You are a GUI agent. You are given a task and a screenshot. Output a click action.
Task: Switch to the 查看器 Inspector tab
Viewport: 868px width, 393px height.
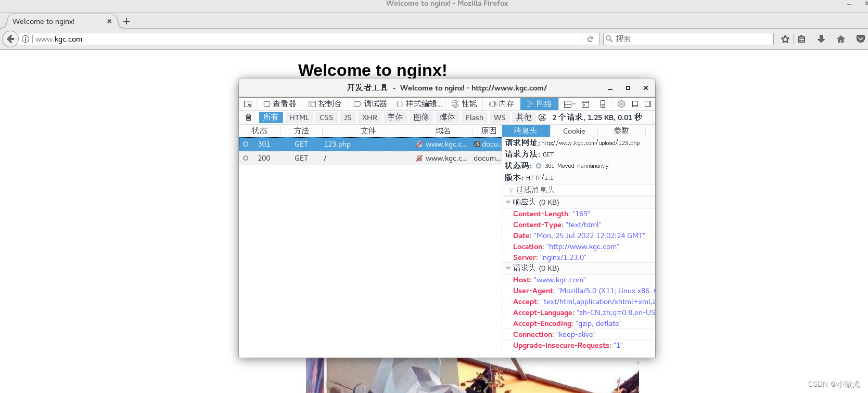(280, 104)
